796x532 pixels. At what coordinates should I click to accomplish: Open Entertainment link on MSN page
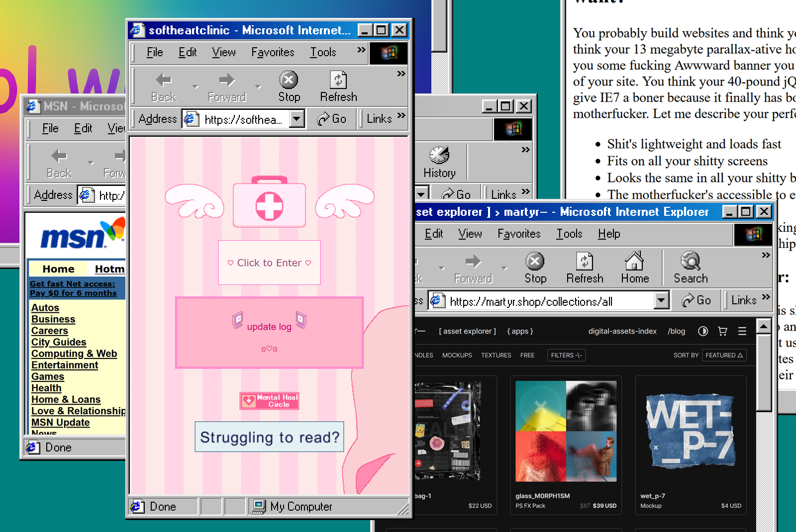65,365
